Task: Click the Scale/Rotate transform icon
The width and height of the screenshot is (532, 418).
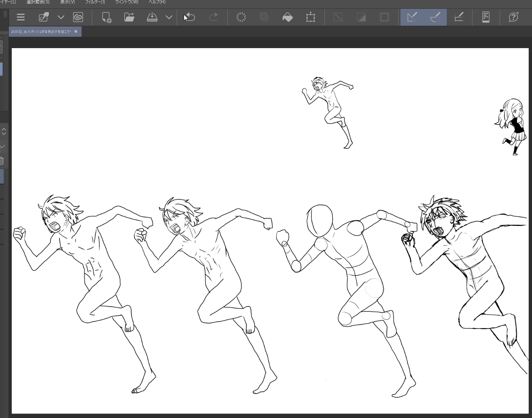Action: (x=310, y=17)
